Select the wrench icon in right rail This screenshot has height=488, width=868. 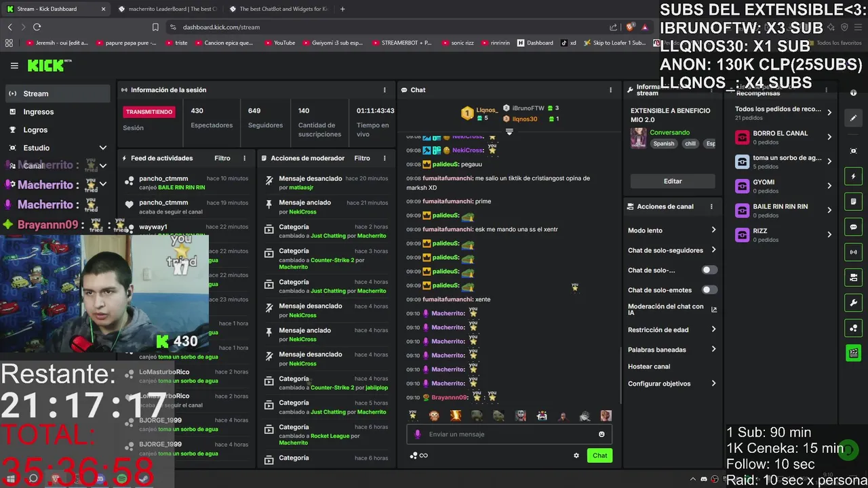tap(854, 303)
